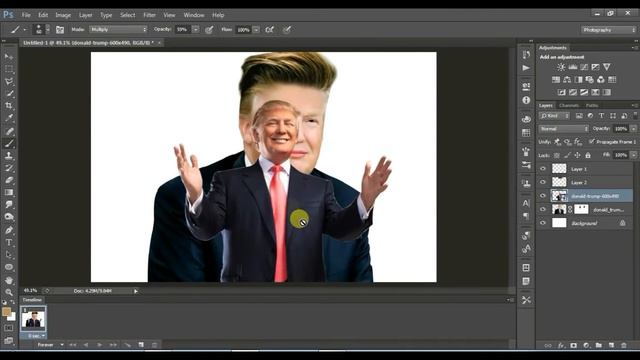Open the Layer menu
The height and width of the screenshot is (360, 640).
click(x=85, y=15)
